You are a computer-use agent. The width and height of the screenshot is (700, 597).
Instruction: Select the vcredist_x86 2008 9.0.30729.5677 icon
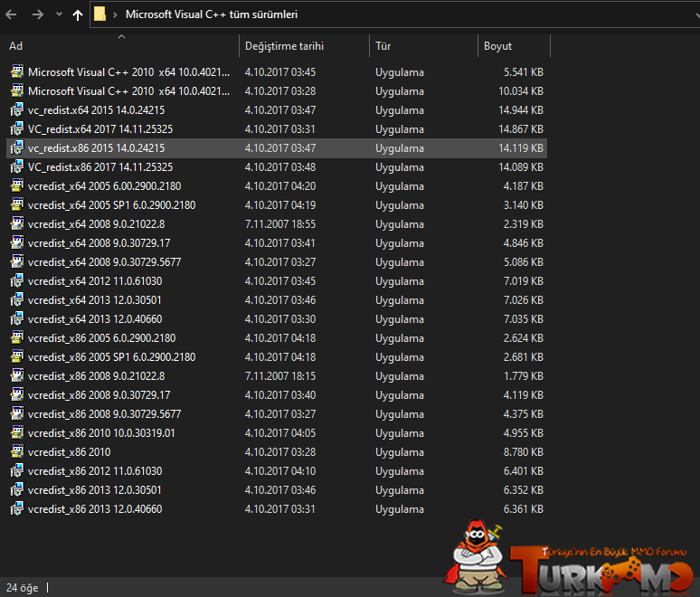17,414
